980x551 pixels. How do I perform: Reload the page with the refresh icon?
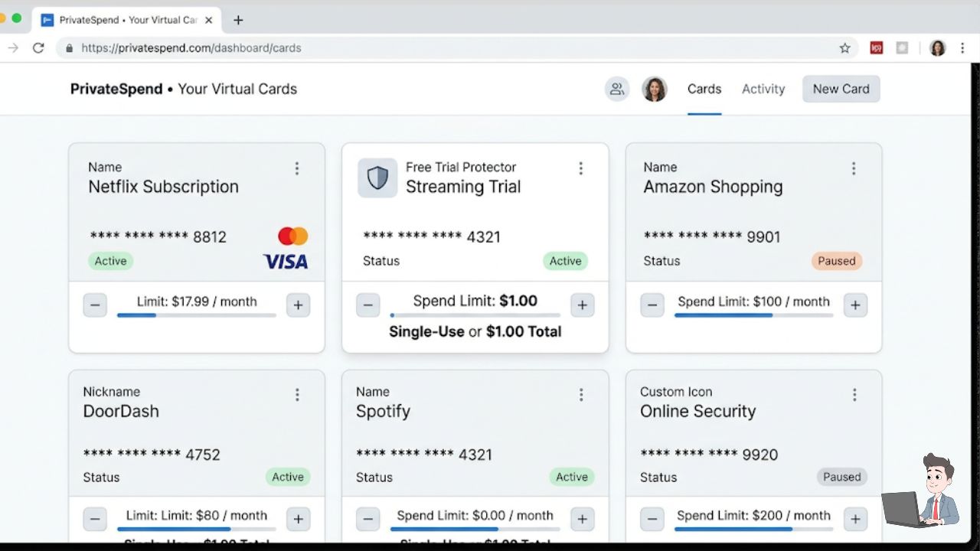point(38,47)
